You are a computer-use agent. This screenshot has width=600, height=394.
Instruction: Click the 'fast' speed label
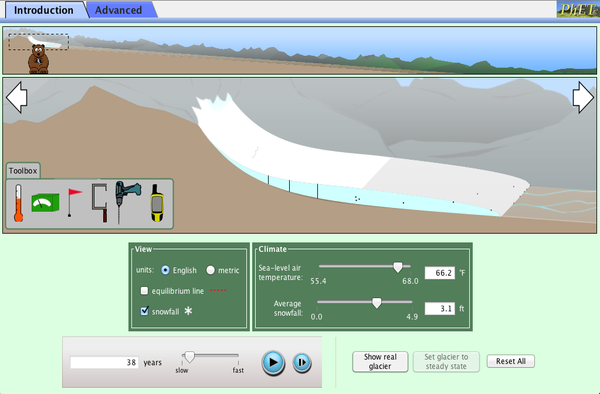coord(238,370)
